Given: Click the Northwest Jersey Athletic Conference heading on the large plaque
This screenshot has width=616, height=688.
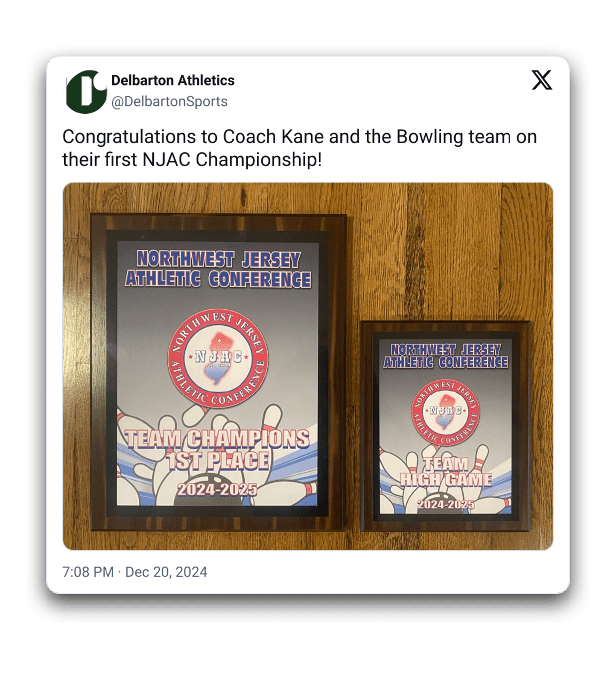Looking at the screenshot, I should click(x=218, y=269).
